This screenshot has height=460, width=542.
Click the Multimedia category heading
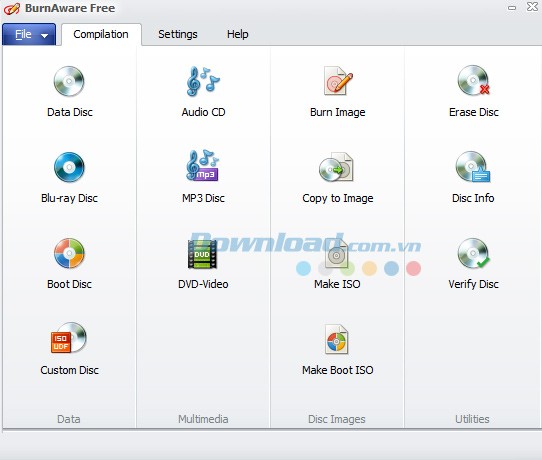(x=203, y=419)
